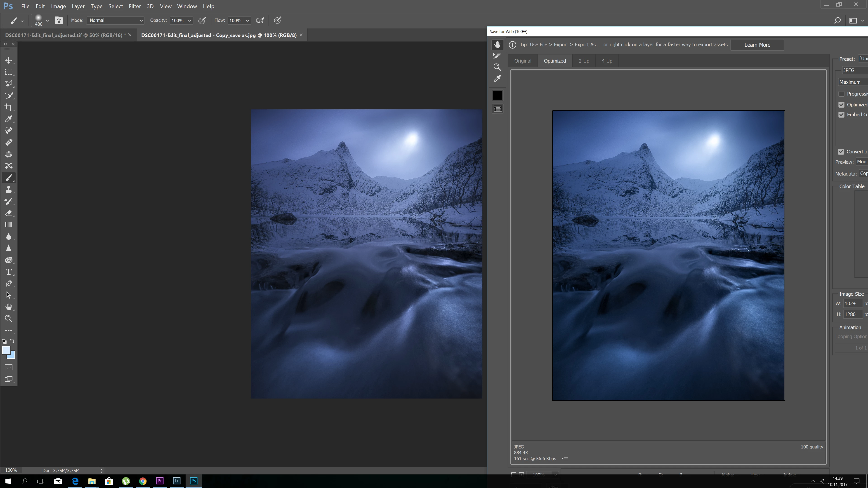This screenshot has height=488, width=868.
Task: Click the Learn More button
Action: 757,45
